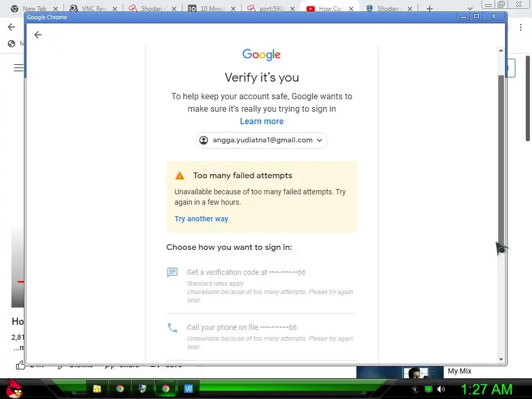532x399 pixels.
Task: Click the YouTube like thumbs-up icon
Action: click(x=20, y=365)
